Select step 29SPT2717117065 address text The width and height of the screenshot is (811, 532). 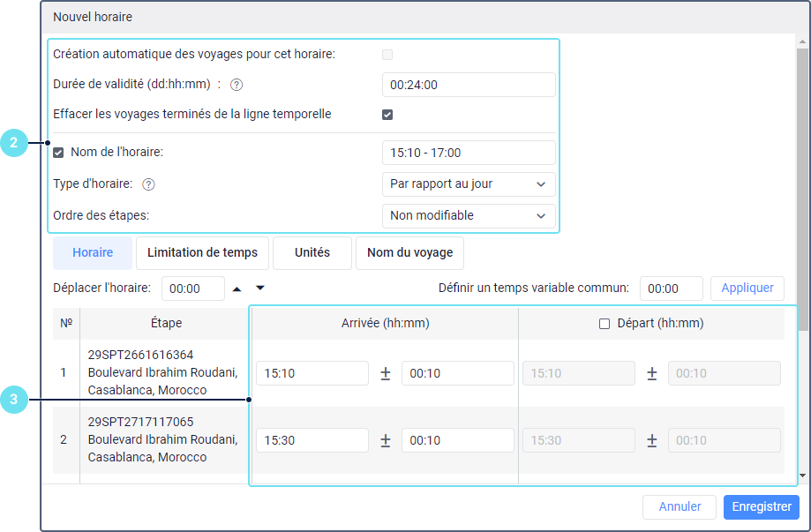(x=162, y=440)
